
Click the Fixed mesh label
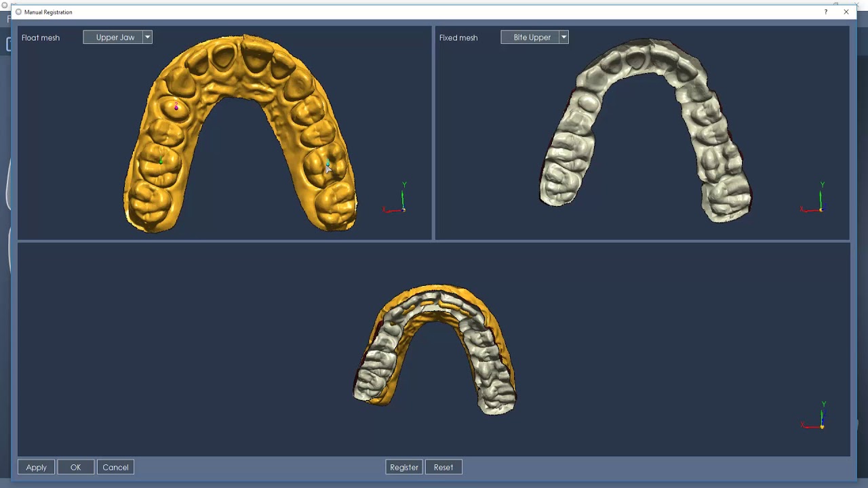[458, 37]
